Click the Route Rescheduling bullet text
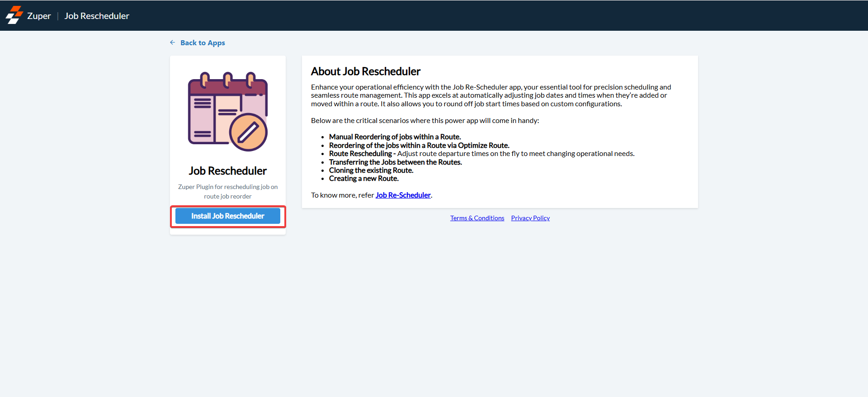 481,154
